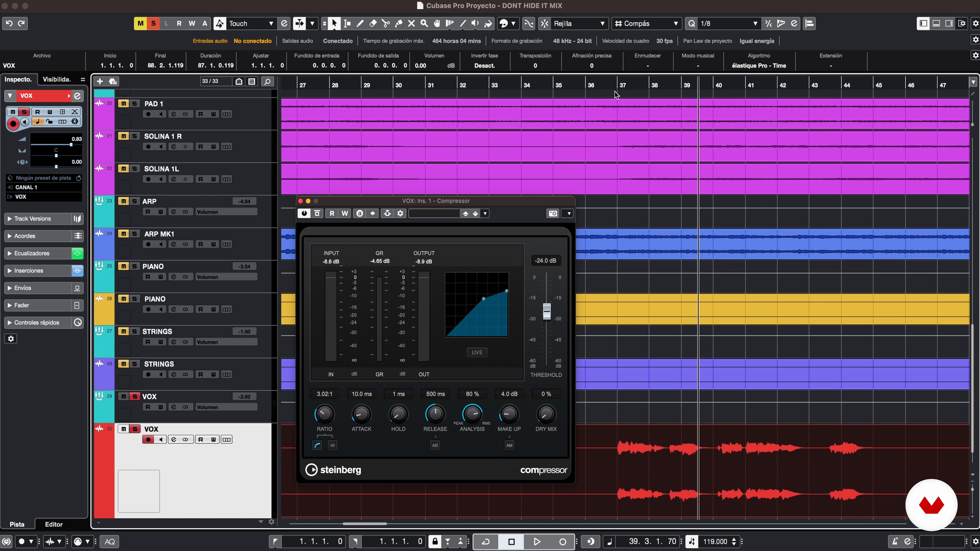Click the Add Track plus icon
980x551 pixels.
[100, 81]
